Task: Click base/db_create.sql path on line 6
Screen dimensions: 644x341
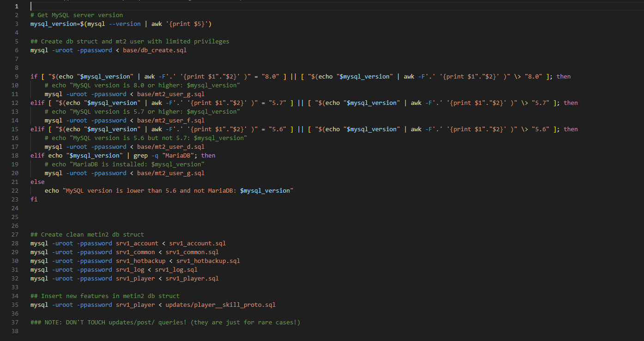Action: point(155,50)
